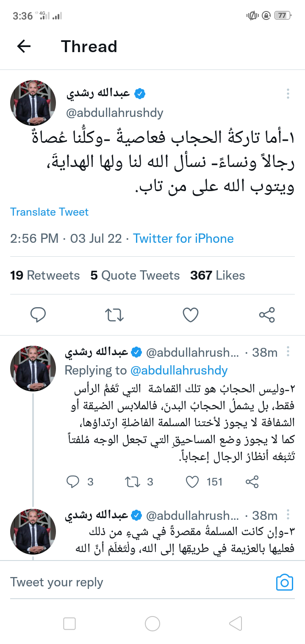Share the second tweet in thread

(252, 482)
